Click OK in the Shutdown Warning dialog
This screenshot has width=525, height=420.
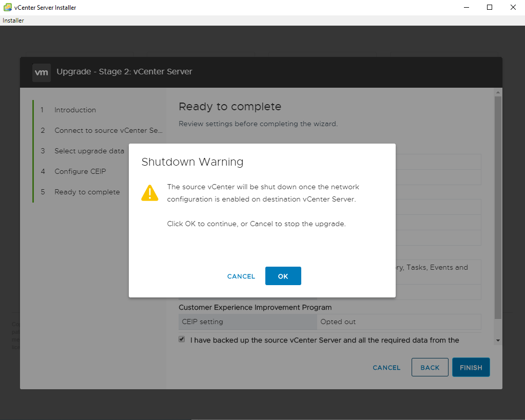[x=283, y=276]
